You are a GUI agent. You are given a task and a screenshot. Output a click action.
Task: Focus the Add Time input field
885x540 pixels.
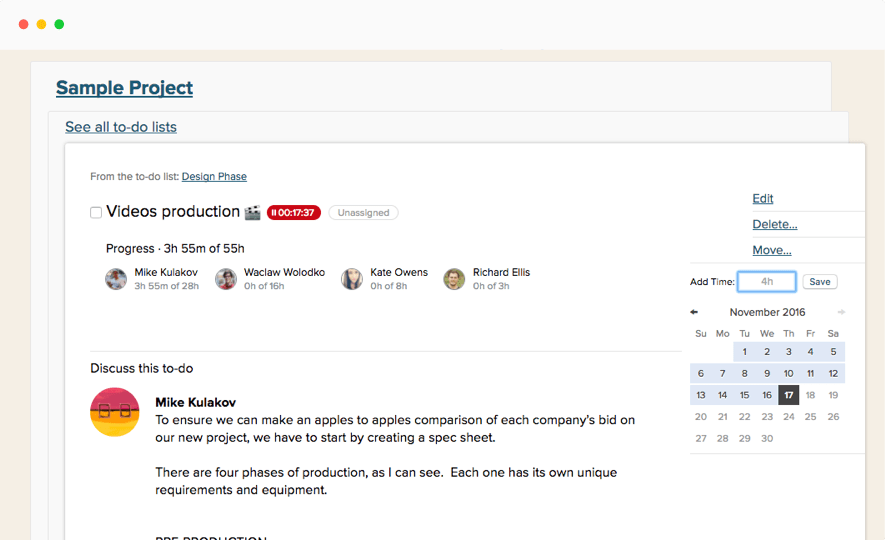[x=766, y=282]
